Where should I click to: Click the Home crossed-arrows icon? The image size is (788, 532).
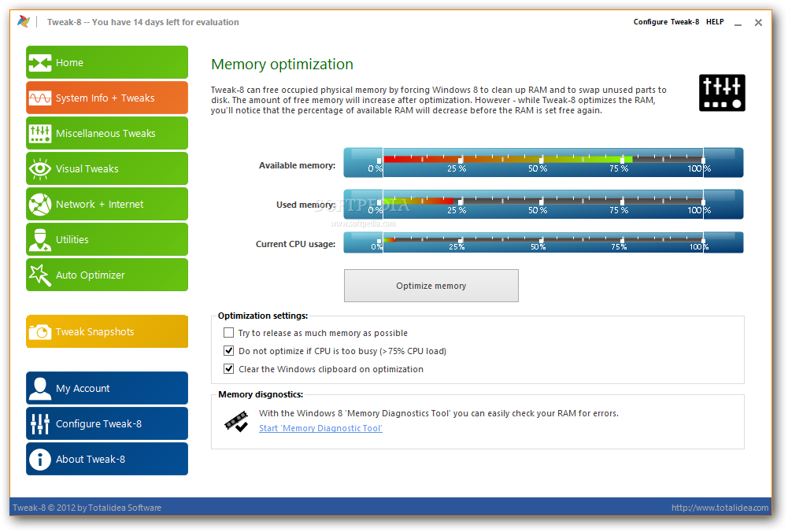tap(40, 63)
